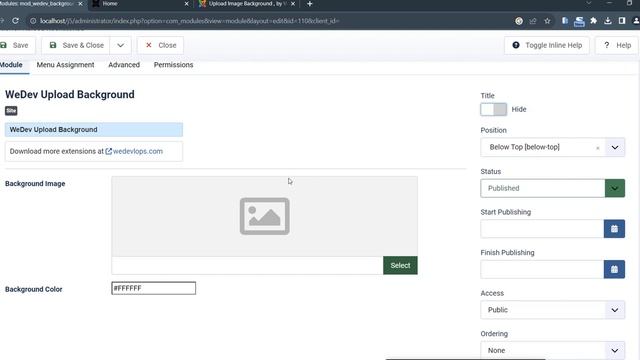Image resolution: width=640 pixels, height=360 pixels.
Task: Click the Close button in toolbar
Action: [x=160, y=45]
